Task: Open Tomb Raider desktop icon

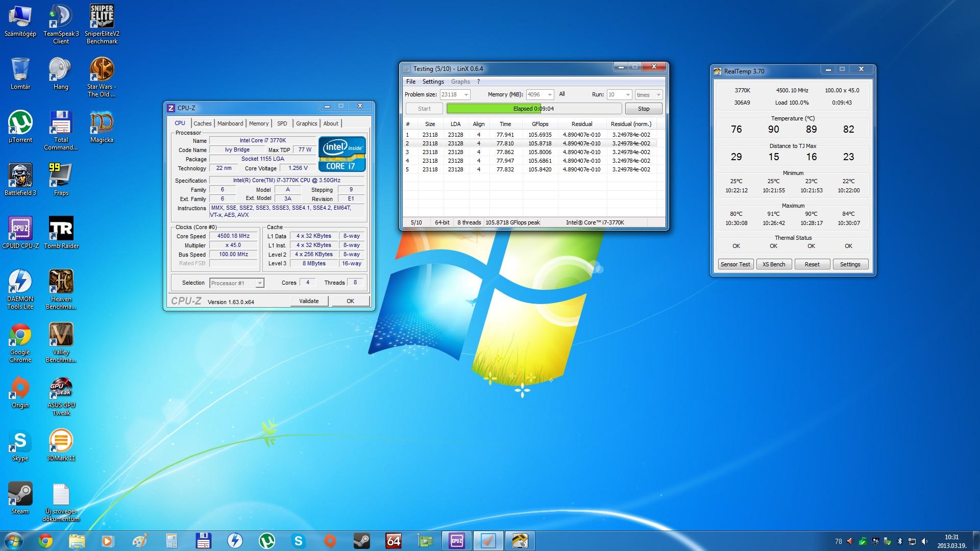Action: [61, 229]
